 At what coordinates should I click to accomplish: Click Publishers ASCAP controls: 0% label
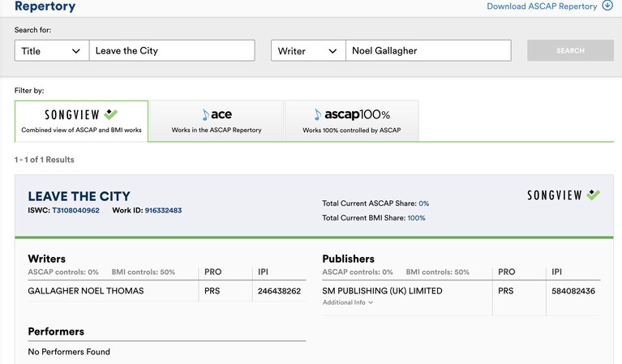(358, 272)
